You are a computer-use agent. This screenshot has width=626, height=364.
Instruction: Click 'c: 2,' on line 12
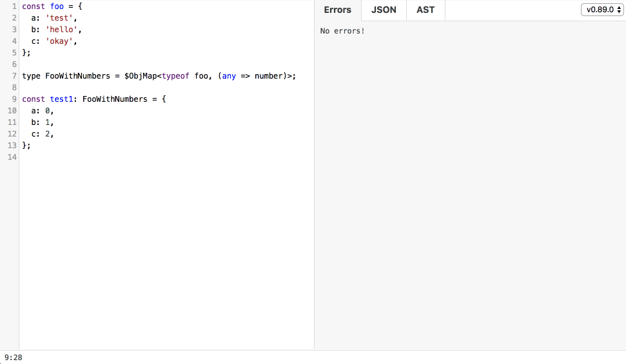[43, 134]
